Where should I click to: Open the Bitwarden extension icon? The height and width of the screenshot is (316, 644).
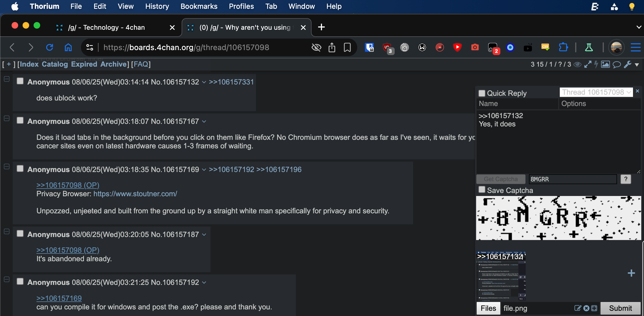369,48
